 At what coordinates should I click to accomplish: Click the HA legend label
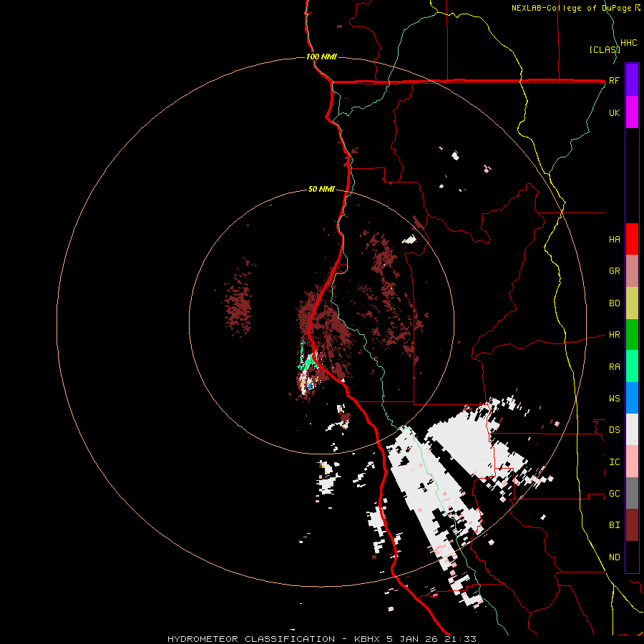[x=614, y=240]
